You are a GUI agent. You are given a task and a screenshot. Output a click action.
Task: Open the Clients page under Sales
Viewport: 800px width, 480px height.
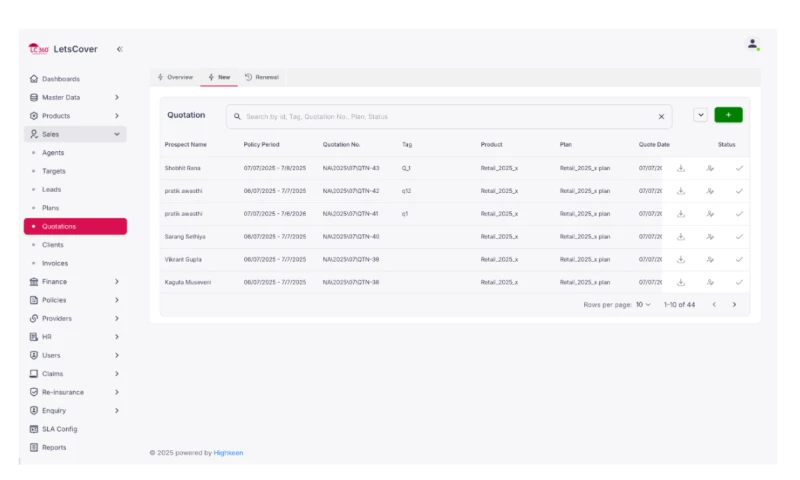(x=53, y=245)
